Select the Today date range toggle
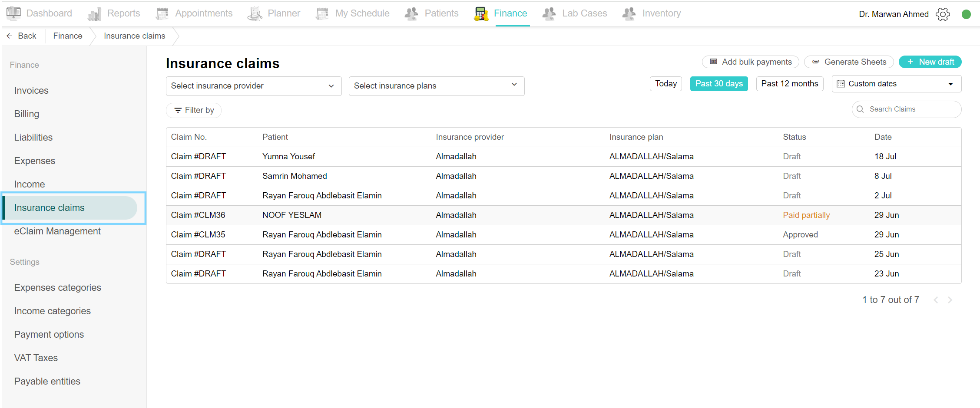Image resolution: width=980 pixels, height=408 pixels. click(665, 84)
